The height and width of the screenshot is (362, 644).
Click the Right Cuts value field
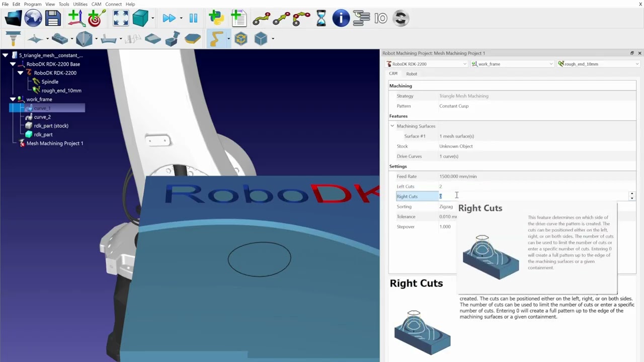click(533, 197)
